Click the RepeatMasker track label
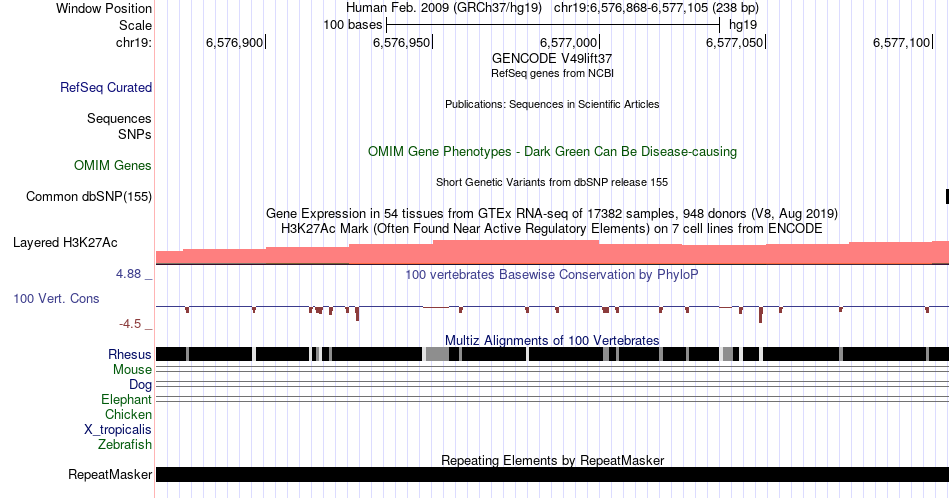Viewport: 950px width, 498px height. [110, 474]
